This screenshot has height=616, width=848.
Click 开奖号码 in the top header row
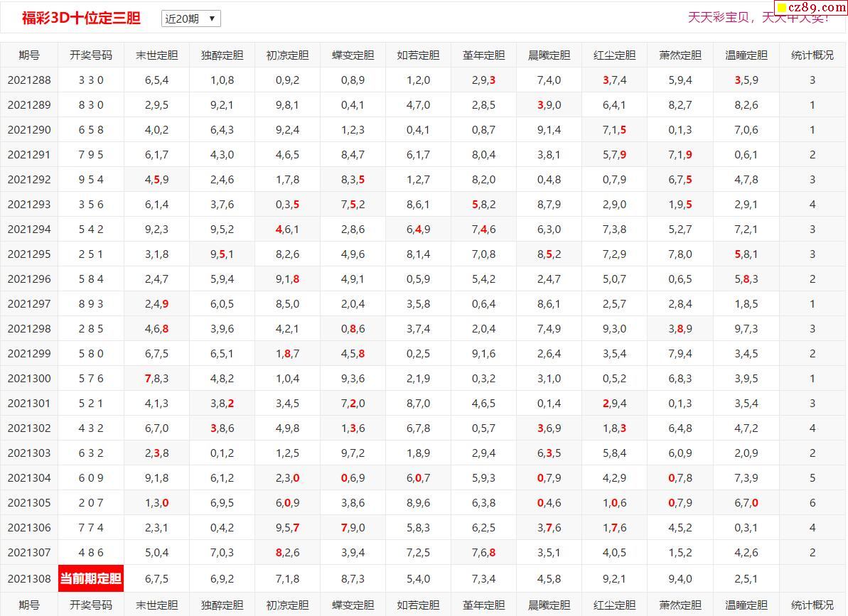pyautogui.click(x=91, y=55)
